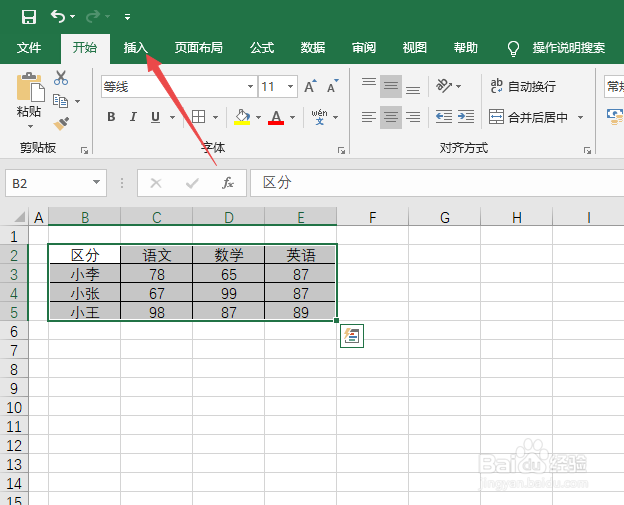Click the Undo arrow icon
This screenshot has height=505, width=624.
click(x=58, y=16)
